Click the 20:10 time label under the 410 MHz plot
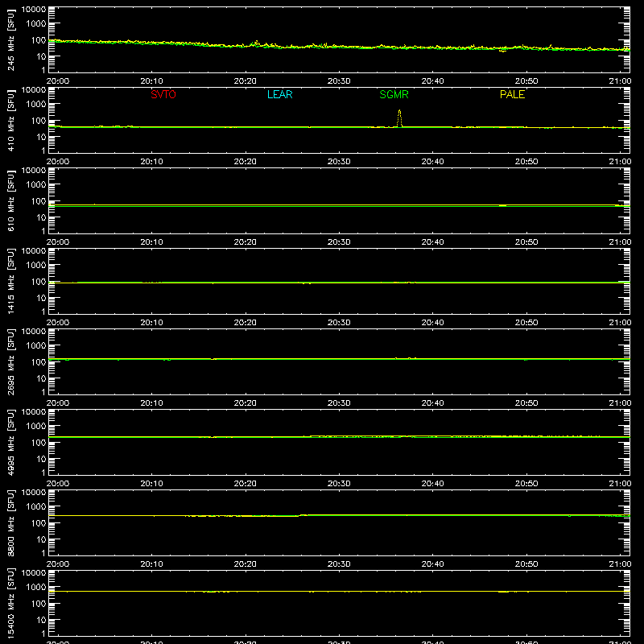 point(151,162)
